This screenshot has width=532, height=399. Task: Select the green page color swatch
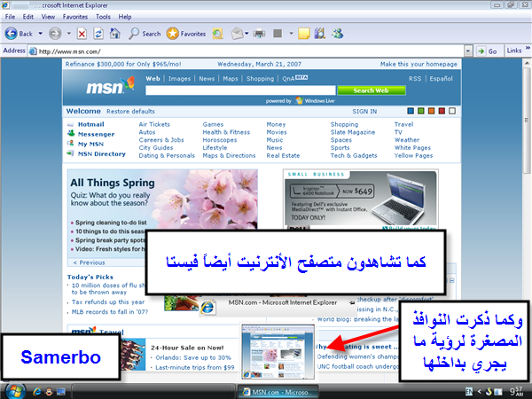coord(421,111)
